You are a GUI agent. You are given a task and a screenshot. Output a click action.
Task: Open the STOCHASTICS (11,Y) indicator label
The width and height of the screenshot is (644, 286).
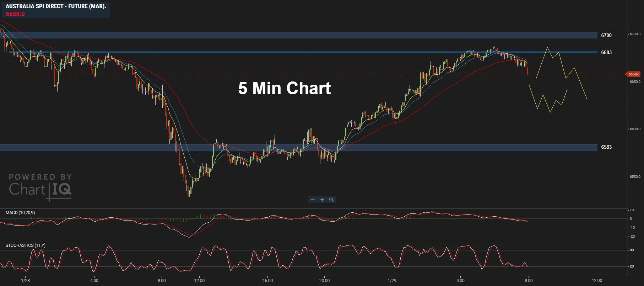26,245
